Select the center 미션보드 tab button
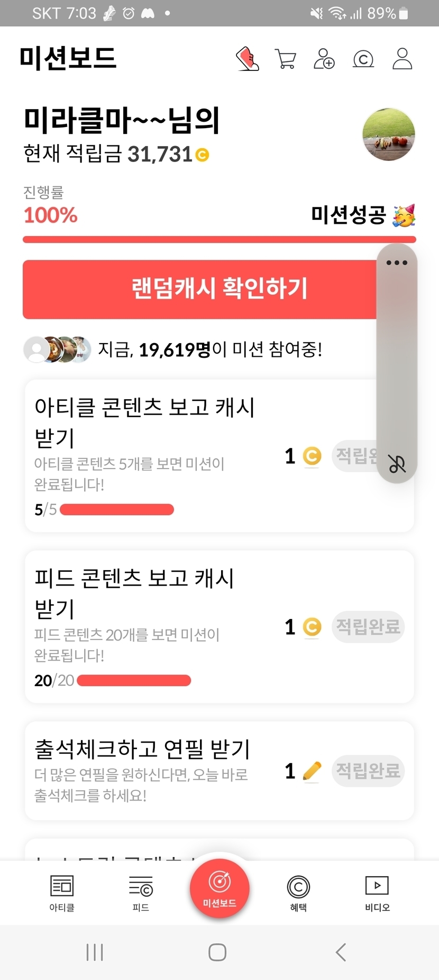 pos(219,889)
